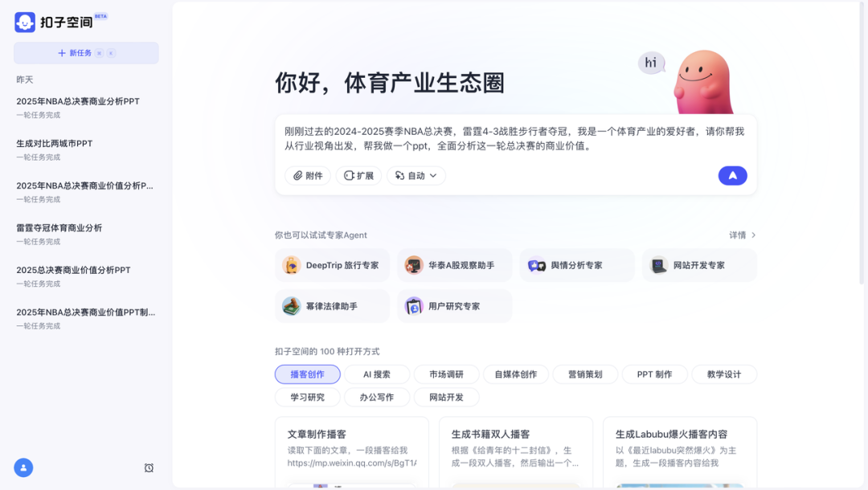The image size is (868, 490).
Task: Click the Coze Space logo icon
Action: [25, 22]
